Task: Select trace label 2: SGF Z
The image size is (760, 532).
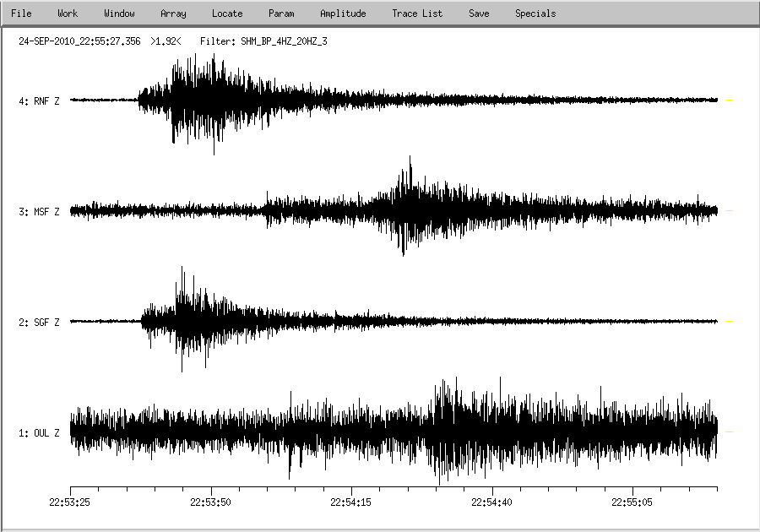Action: 39,323
